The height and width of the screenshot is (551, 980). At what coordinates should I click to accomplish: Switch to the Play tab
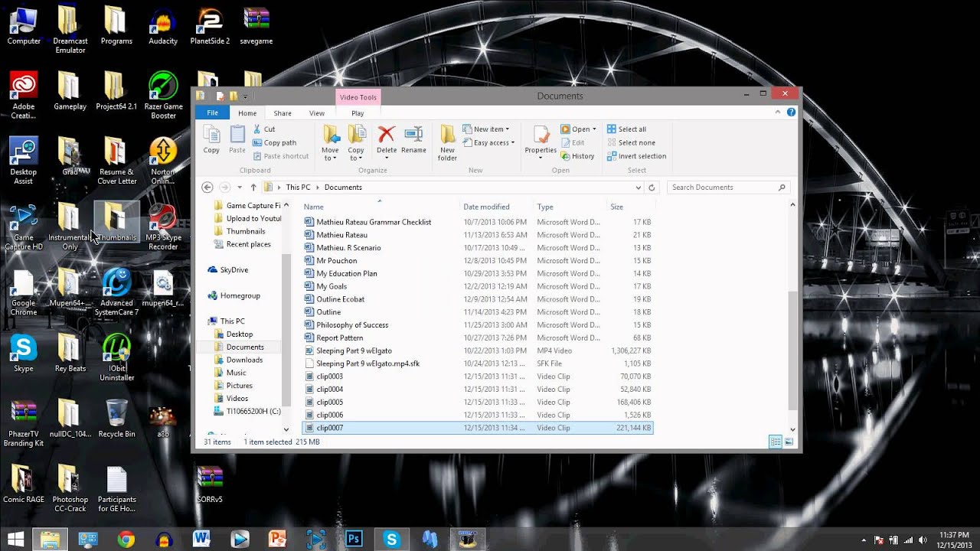(358, 113)
